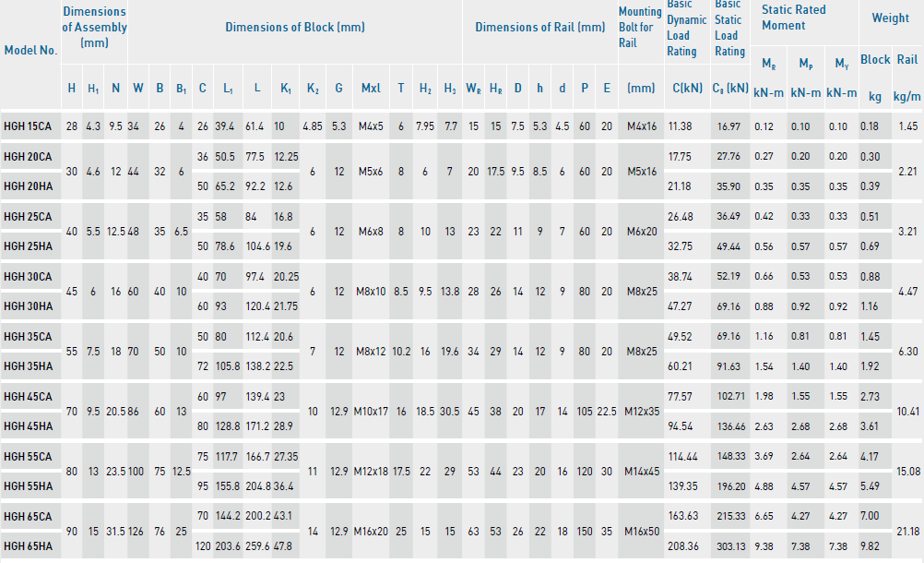Click the Basic Dynamic Load Rating header
Viewport: 924px width, 563px height.
coord(684,28)
